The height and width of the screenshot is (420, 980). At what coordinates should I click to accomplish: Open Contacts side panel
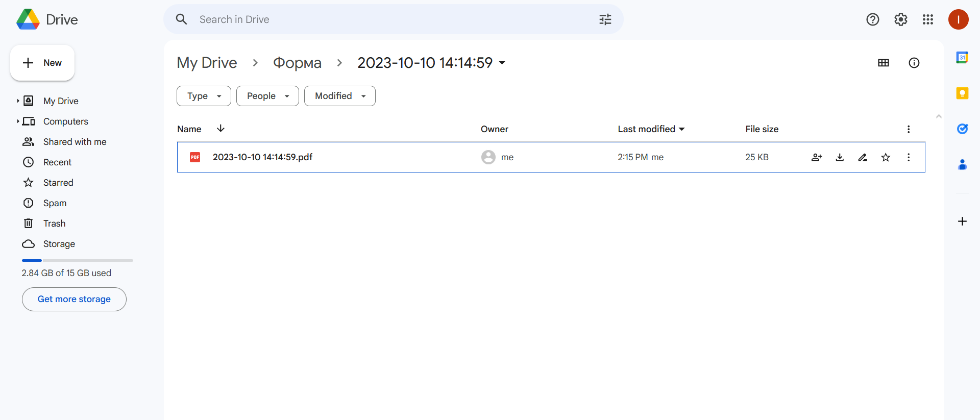pyautogui.click(x=962, y=164)
